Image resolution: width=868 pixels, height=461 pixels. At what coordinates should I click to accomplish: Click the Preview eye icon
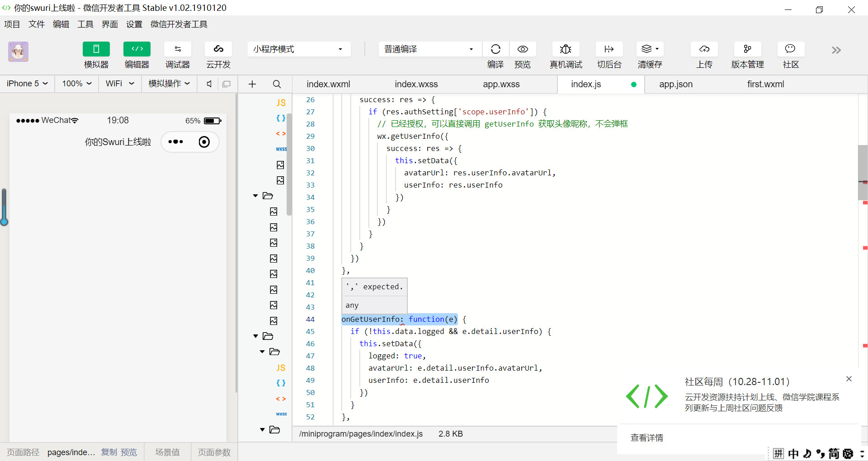pos(523,49)
